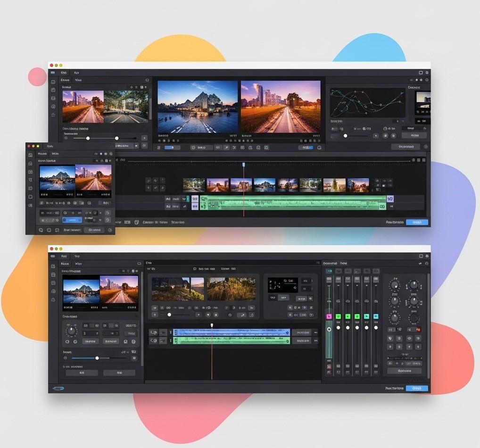This screenshot has width=480, height=448.
Task: Toggle the pink master channel button in the mixer
Action: point(329,316)
